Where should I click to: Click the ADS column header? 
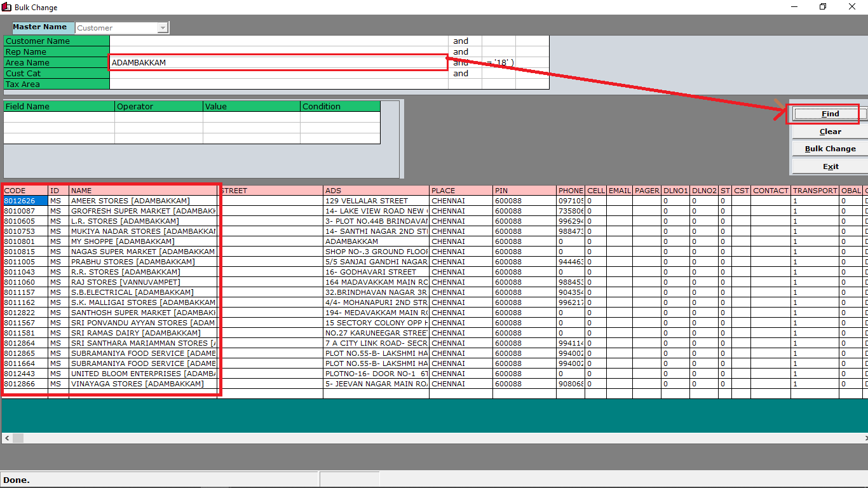click(376, 191)
